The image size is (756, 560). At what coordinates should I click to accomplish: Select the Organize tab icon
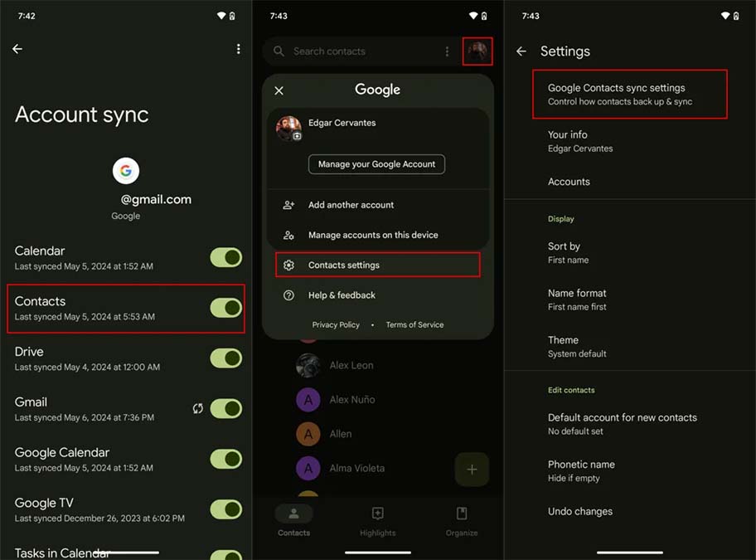point(461,514)
